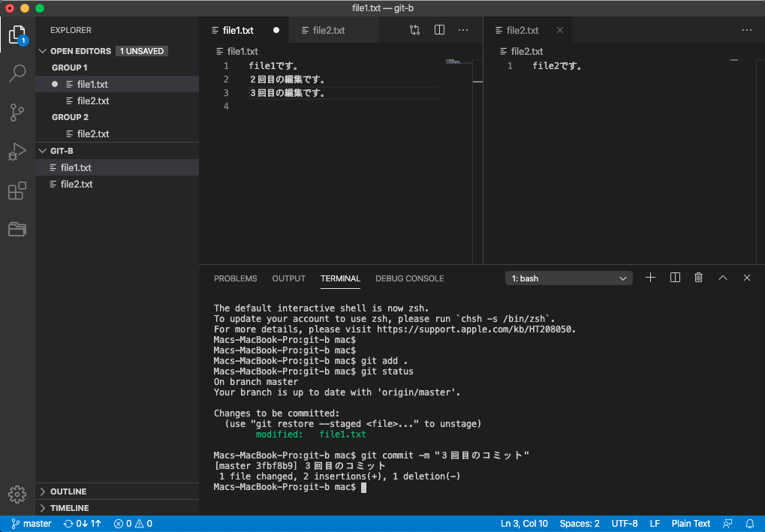This screenshot has width=765, height=532.
Task: Open the Project Manager folder icon in the activity bar
Action: tap(17, 229)
